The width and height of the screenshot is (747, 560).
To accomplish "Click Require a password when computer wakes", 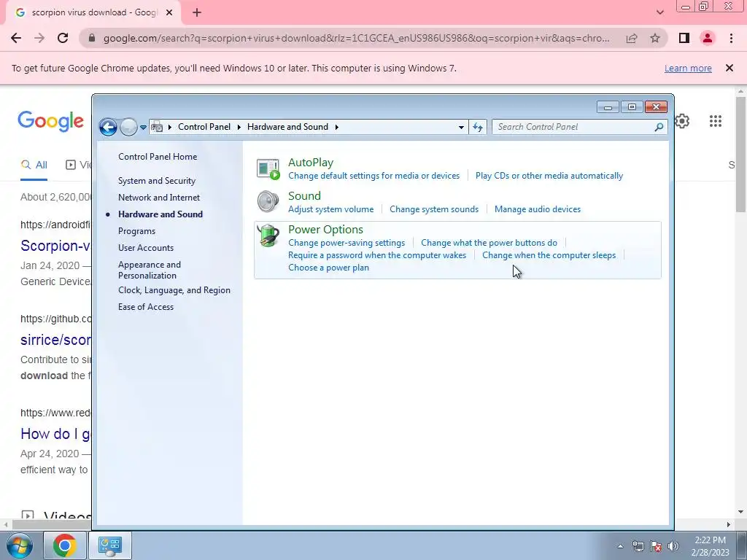I will (377, 255).
